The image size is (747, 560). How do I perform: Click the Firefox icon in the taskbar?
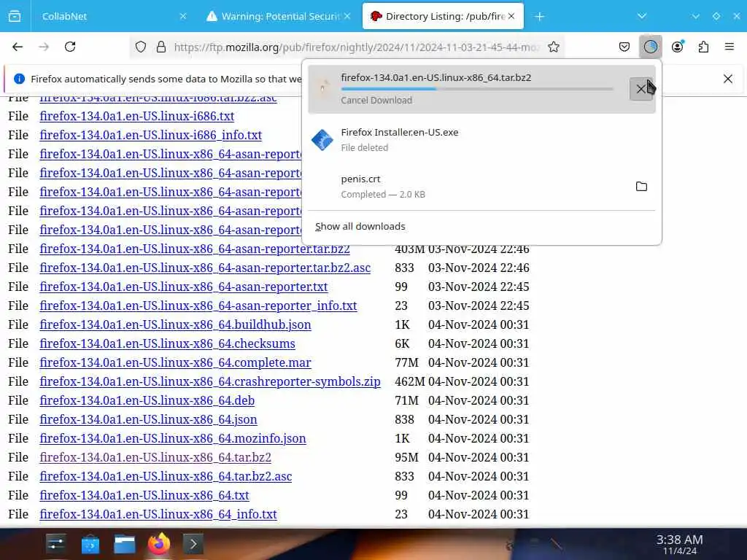point(158,544)
